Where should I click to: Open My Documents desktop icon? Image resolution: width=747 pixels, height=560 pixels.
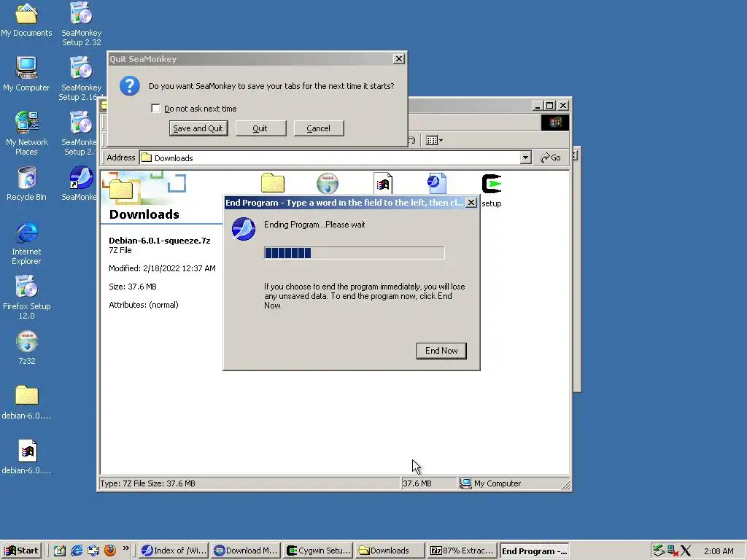[x=27, y=20]
